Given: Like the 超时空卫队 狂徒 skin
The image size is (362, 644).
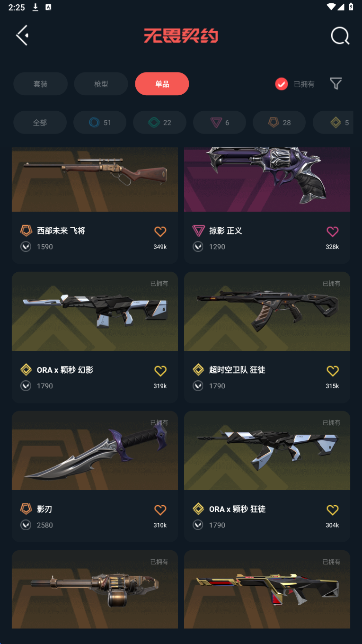Looking at the screenshot, I should click(x=333, y=370).
